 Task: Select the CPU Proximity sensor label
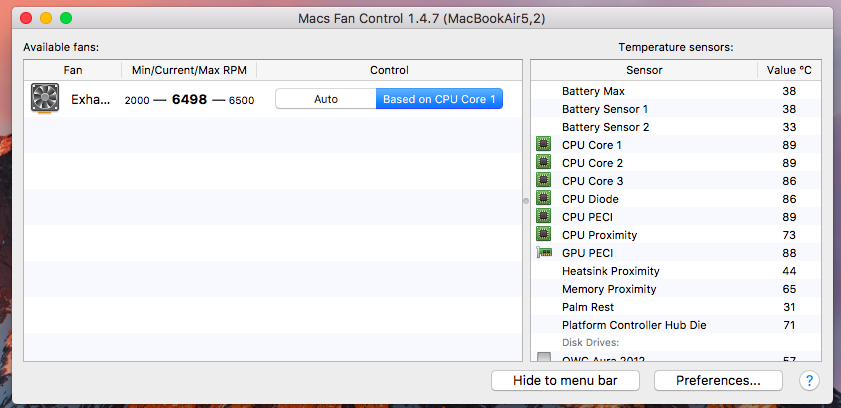[599, 235]
